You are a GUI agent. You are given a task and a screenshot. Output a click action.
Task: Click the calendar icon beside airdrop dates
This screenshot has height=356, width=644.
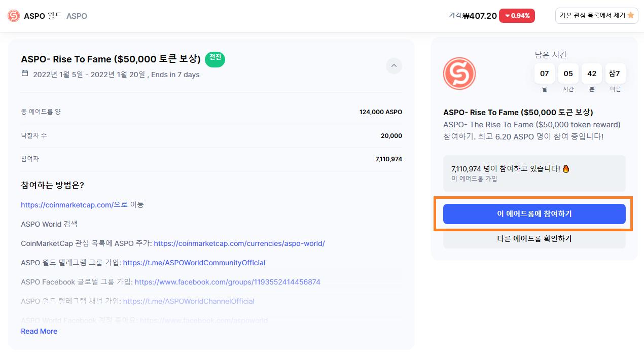pos(24,74)
